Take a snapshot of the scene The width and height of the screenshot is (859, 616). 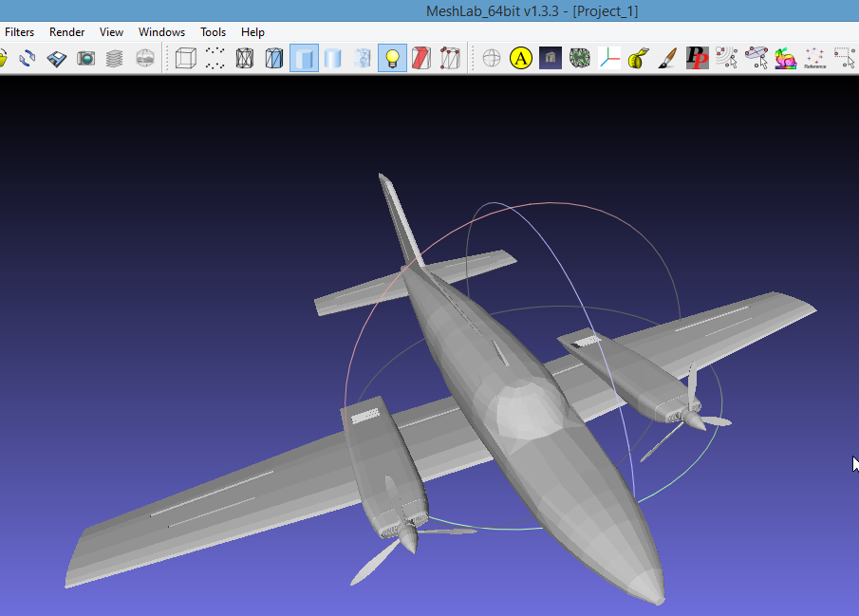point(85,58)
